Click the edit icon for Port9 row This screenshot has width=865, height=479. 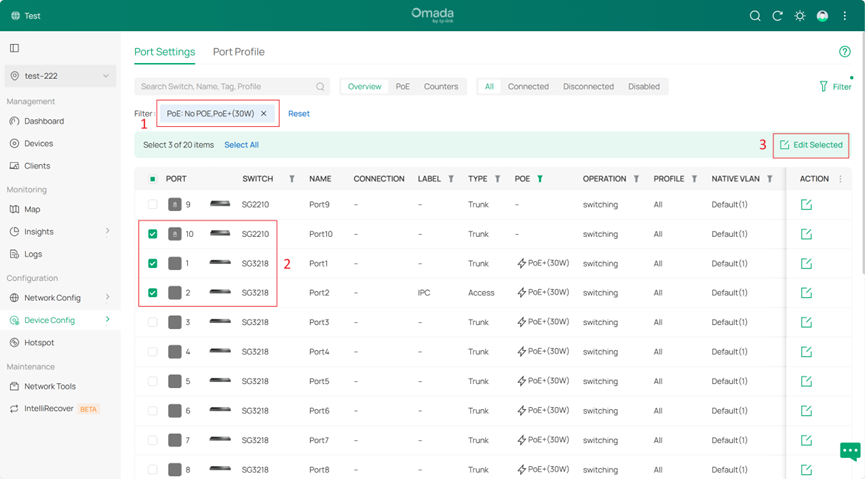click(806, 205)
